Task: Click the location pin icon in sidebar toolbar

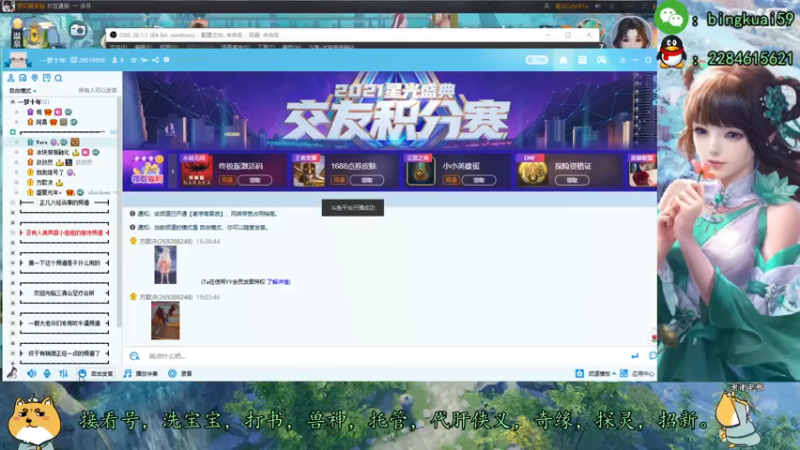Action: tap(35, 78)
